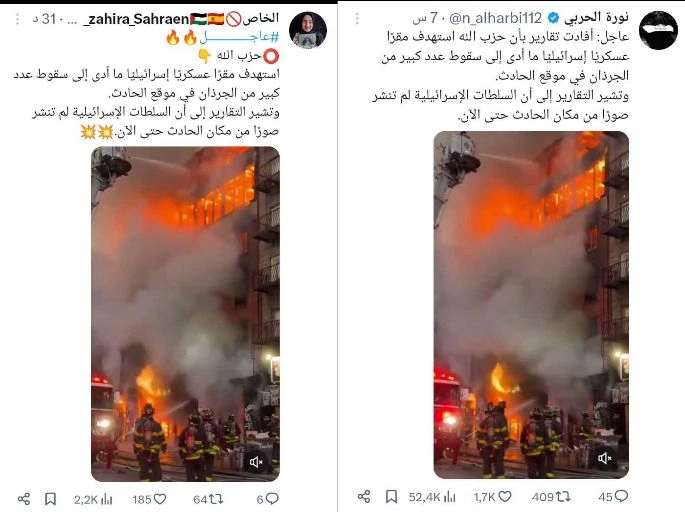Open view stats showing 2,2K
Viewport: 685px width, 512px height.
coord(93,499)
